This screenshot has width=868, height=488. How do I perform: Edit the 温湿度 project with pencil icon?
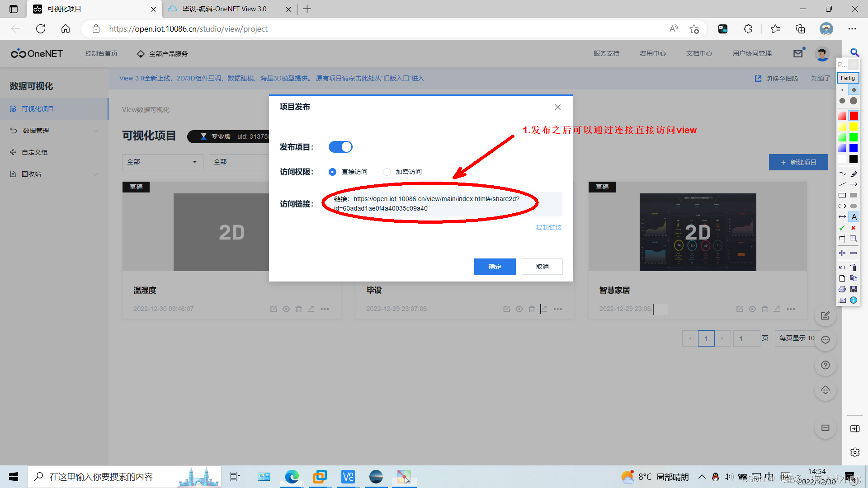pos(274,309)
